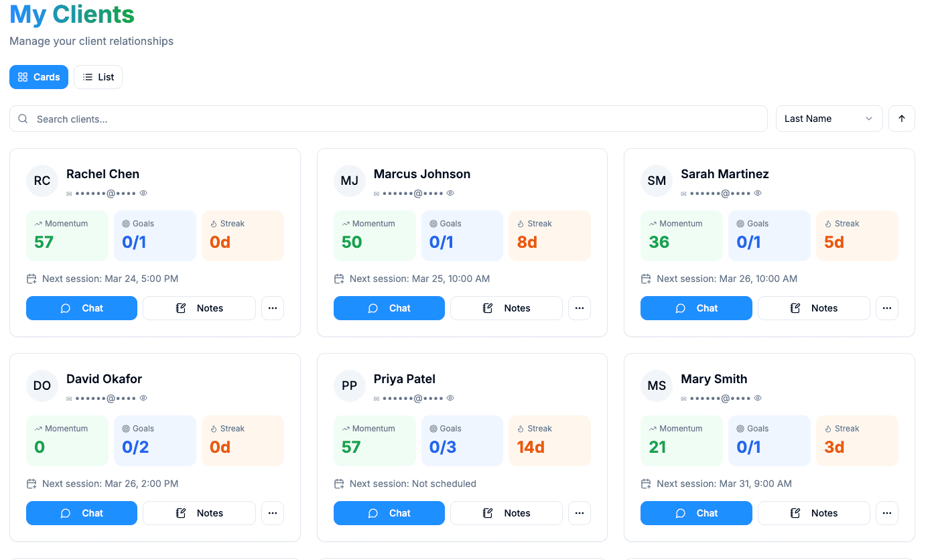Viewport: 938px width, 560px height.
Task: Click the MJ avatar for Marcus Johnson
Action: coord(350,181)
